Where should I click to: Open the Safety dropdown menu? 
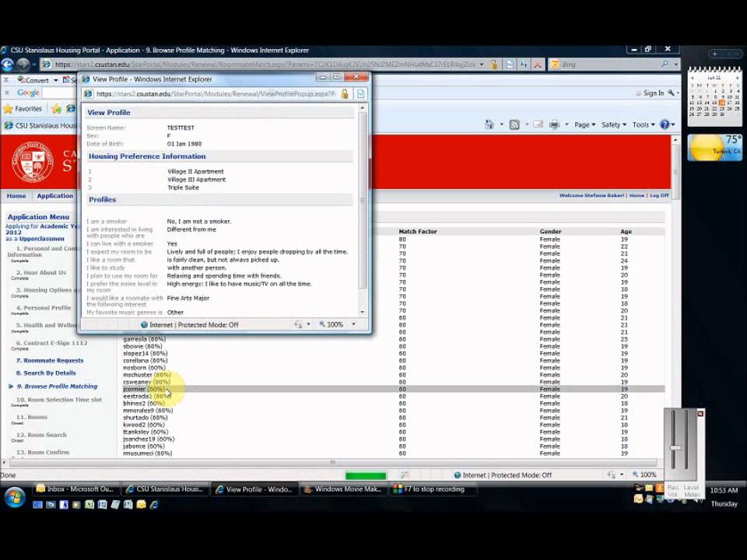(614, 124)
